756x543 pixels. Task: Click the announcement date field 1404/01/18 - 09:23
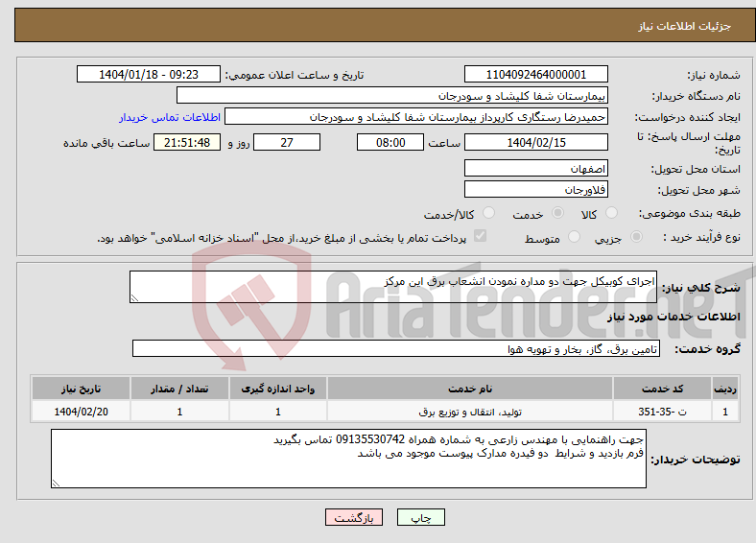pyautogui.click(x=149, y=74)
